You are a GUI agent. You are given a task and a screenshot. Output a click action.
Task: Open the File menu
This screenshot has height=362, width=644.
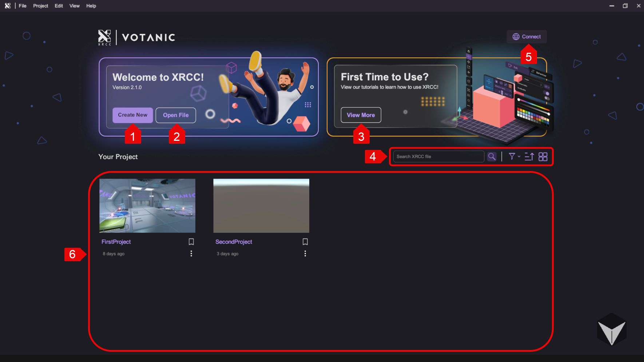23,6
